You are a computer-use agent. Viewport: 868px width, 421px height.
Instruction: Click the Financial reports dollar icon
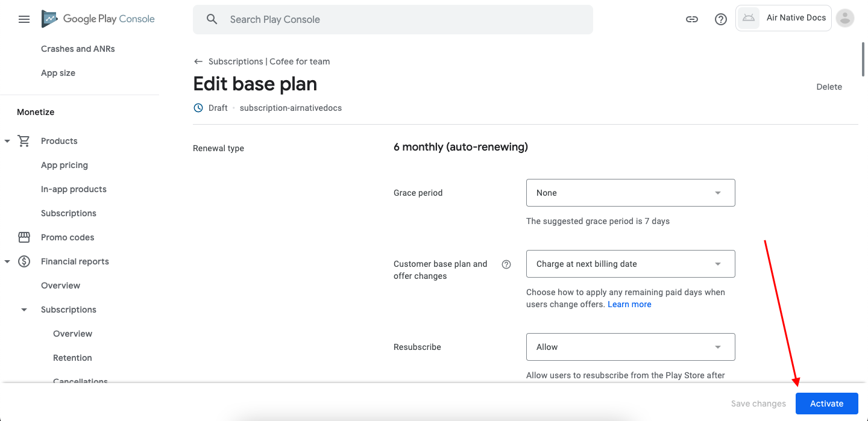(24, 261)
